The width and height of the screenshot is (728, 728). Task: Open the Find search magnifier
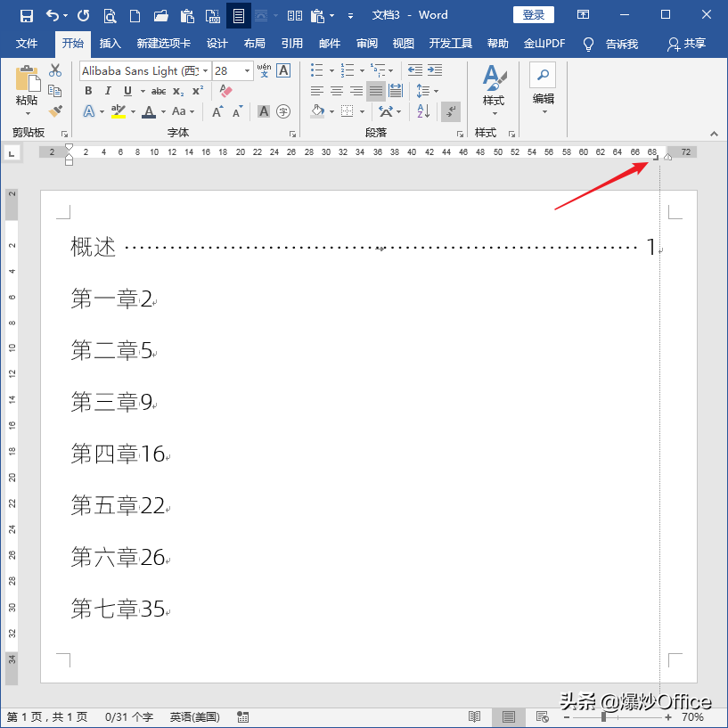point(543,75)
